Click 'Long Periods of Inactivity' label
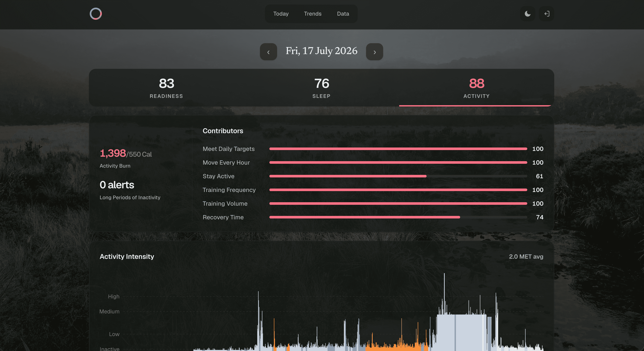Viewport: 644px width, 351px height. point(130,197)
